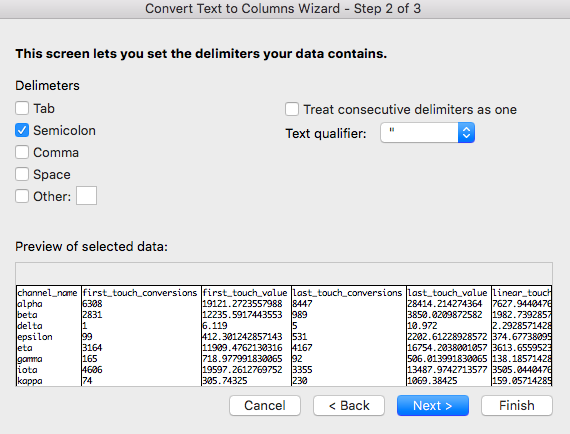Open the Text qualifier dropdown
570x434 pixels.
tap(428, 133)
